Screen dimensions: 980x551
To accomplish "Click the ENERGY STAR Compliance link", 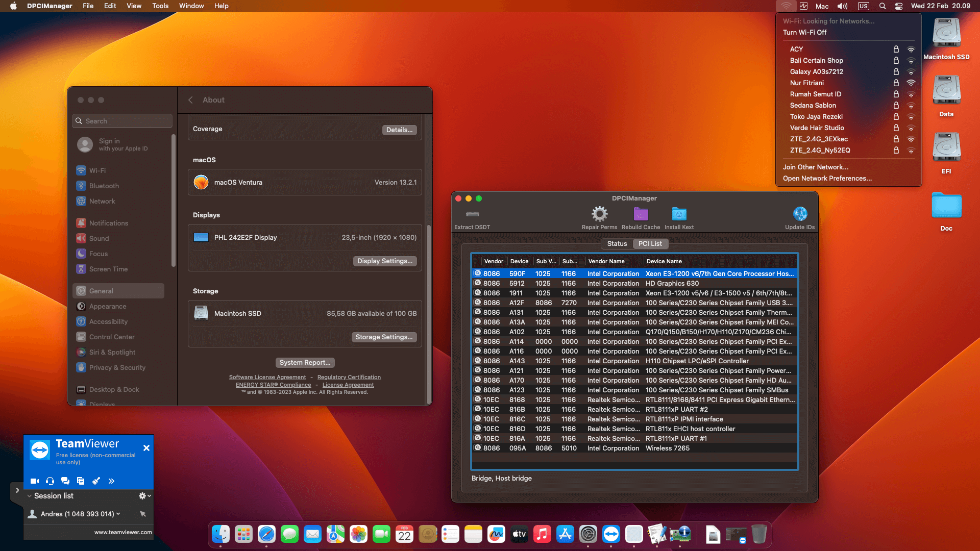I will coord(273,385).
